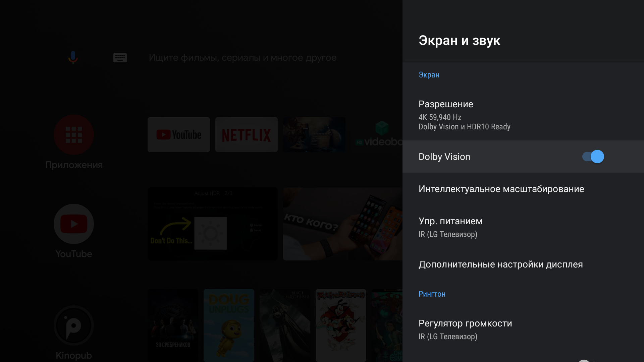
Task: Open the Kinopub app icon
Action: coord(74,325)
